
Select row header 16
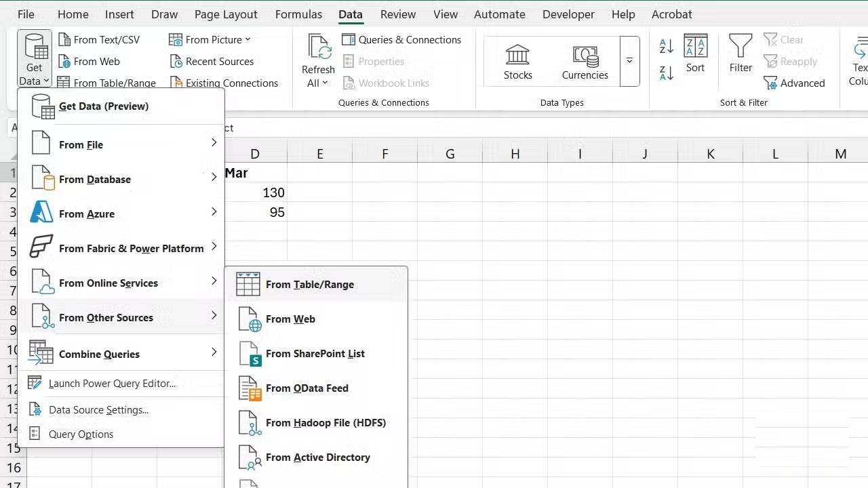[x=14, y=467]
